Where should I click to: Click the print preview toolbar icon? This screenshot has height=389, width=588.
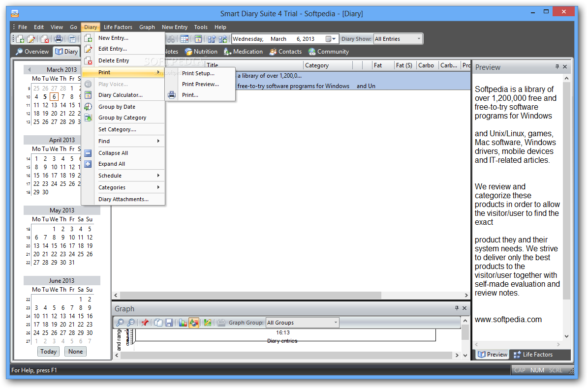[x=72, y=39]
